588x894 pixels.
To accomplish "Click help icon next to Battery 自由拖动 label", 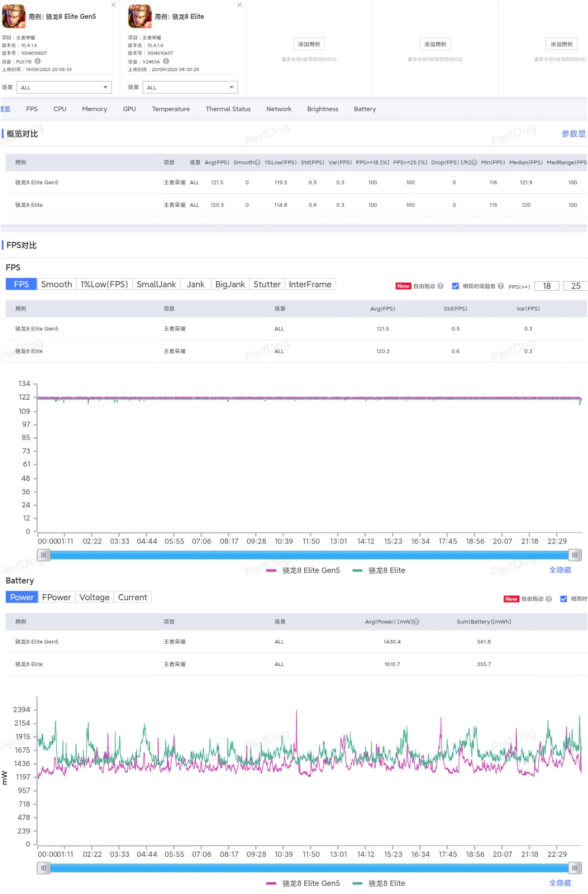I will coord(549,599).
